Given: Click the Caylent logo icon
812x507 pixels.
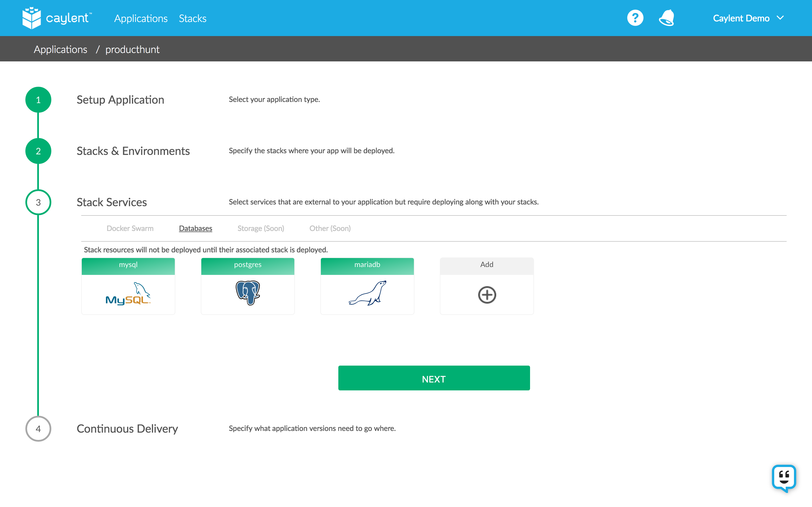Looking at the screenshot, I should (x=32, y=18).
